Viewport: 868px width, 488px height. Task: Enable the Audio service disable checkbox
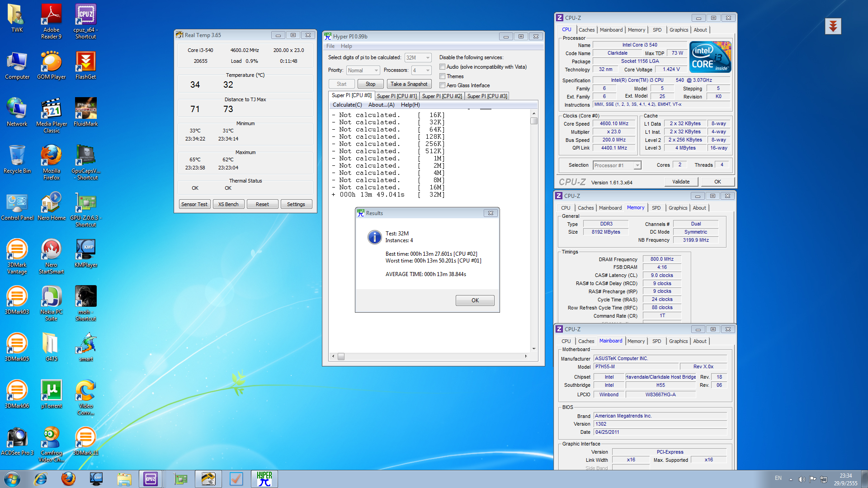point(443,67)
